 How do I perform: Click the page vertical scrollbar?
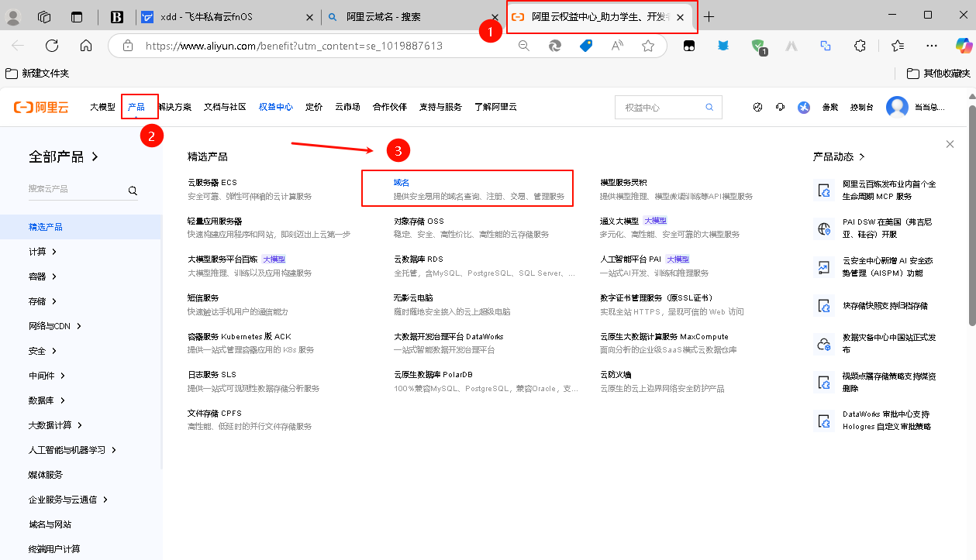[x=971, y=215]
